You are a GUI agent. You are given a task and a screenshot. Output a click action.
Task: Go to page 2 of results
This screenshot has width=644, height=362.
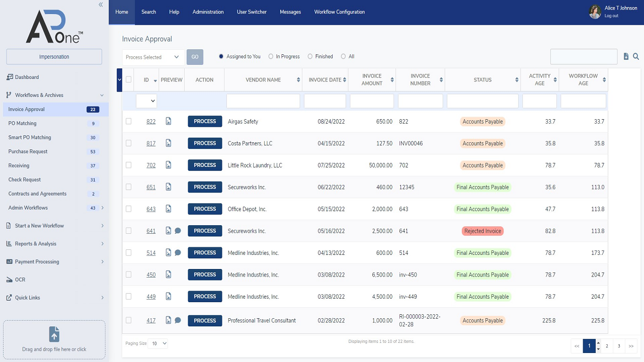pos(607,346)
